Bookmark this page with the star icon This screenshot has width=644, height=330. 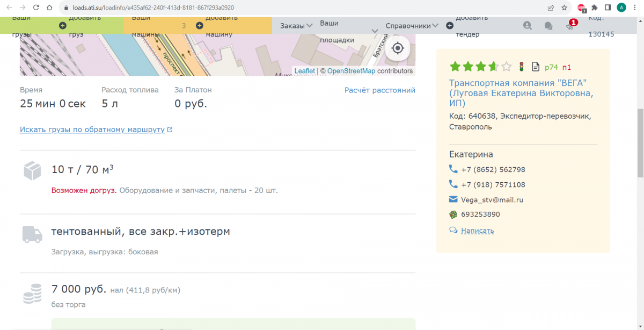(x=565, y=8)
